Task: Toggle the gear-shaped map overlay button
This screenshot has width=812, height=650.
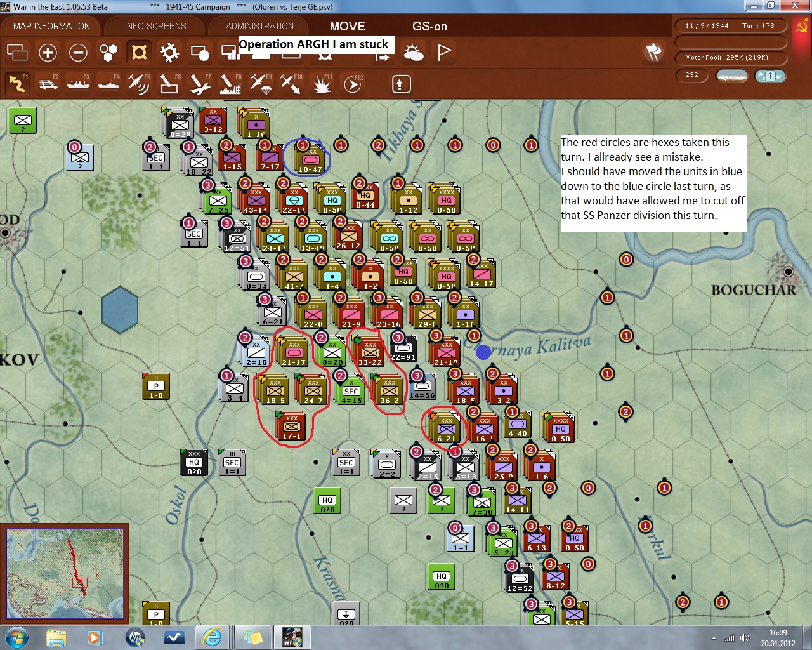Action: click(x=169, y=52)
